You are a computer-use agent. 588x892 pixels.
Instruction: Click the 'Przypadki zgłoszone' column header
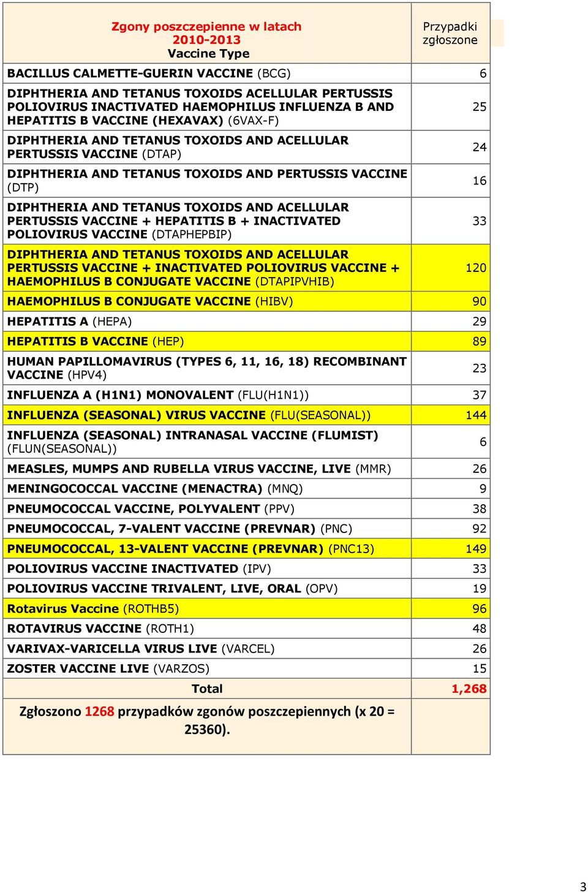tap(450, 33)
